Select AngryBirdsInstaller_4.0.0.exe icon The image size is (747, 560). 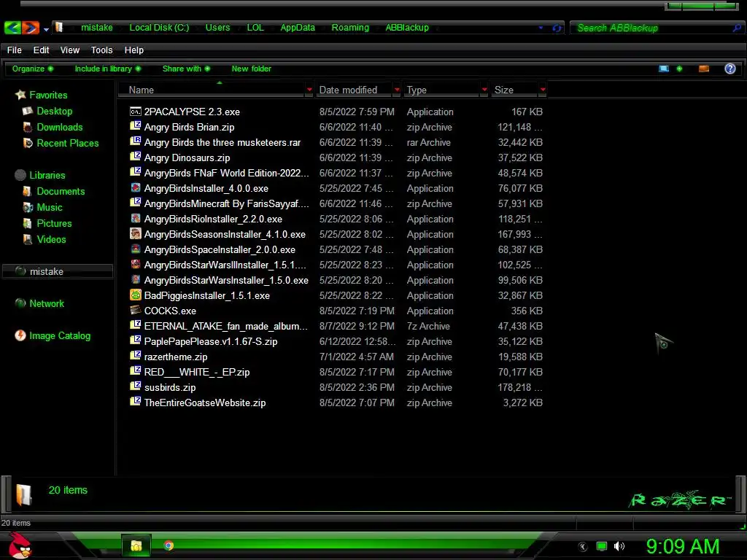pyautogui.click(x=135, y=188)
